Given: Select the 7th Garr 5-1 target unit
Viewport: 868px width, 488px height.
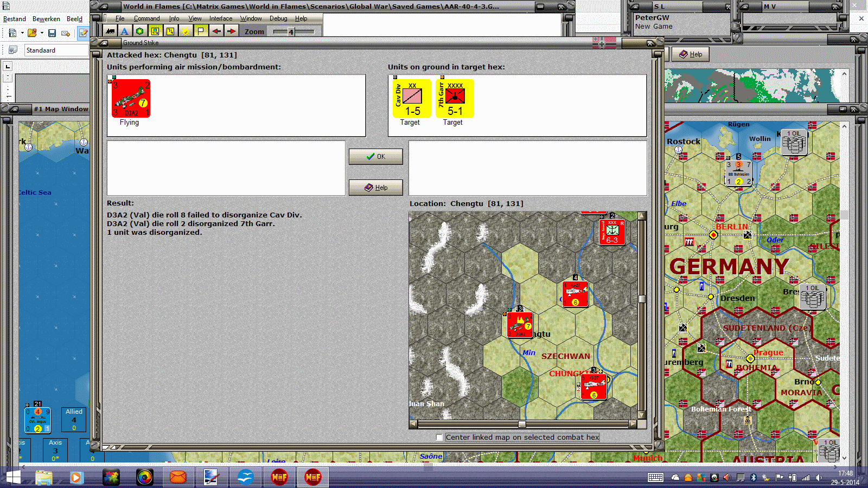Looking at the screenshot, I should [455, 98].
